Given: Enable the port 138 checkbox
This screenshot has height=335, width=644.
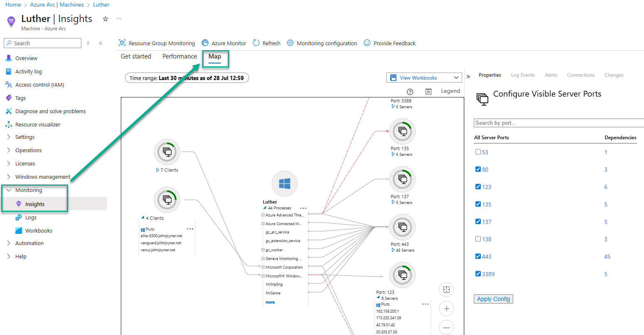Looking at the screenshot, I should click(478, 239).
